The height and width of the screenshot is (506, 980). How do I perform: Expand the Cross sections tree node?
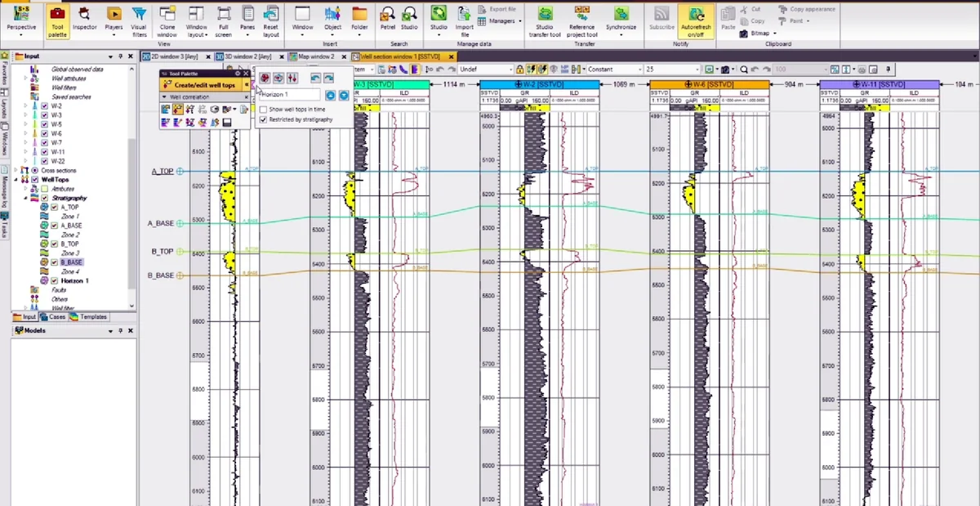16,170
